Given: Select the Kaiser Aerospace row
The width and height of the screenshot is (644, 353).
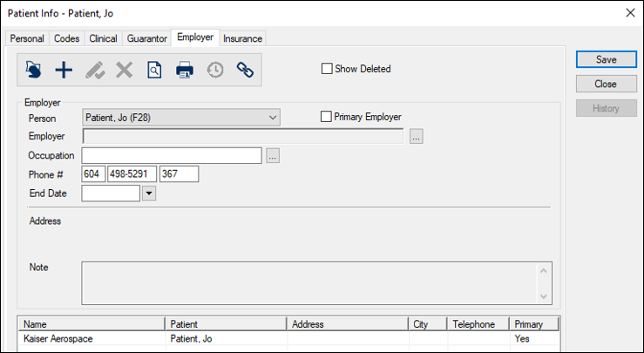Looking at the screenshot, I should pyautogui.click(x=288, y=338).
